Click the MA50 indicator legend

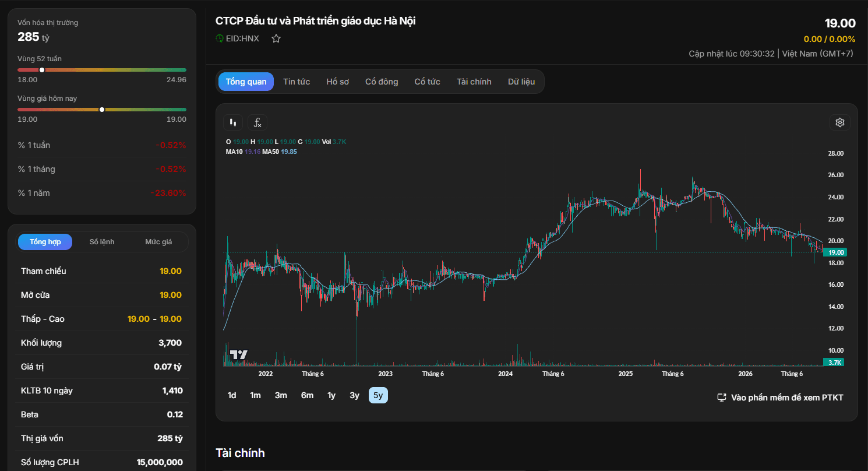click(x=280, y=152)
